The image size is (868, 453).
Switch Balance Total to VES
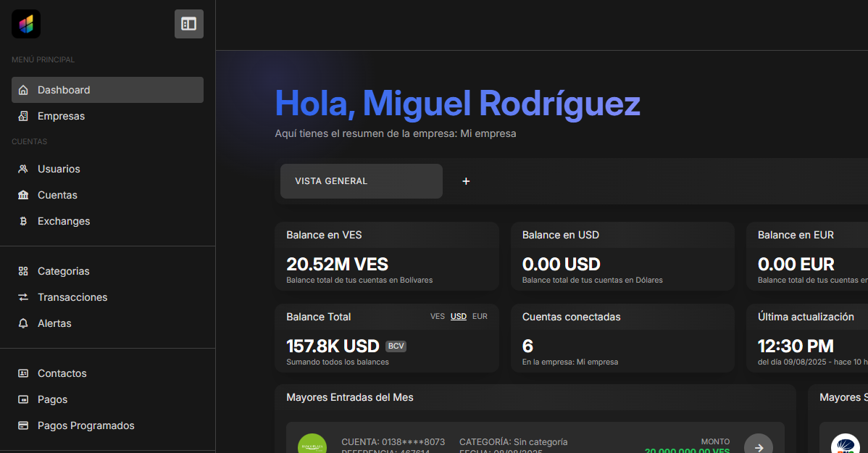tap(438, 317)
